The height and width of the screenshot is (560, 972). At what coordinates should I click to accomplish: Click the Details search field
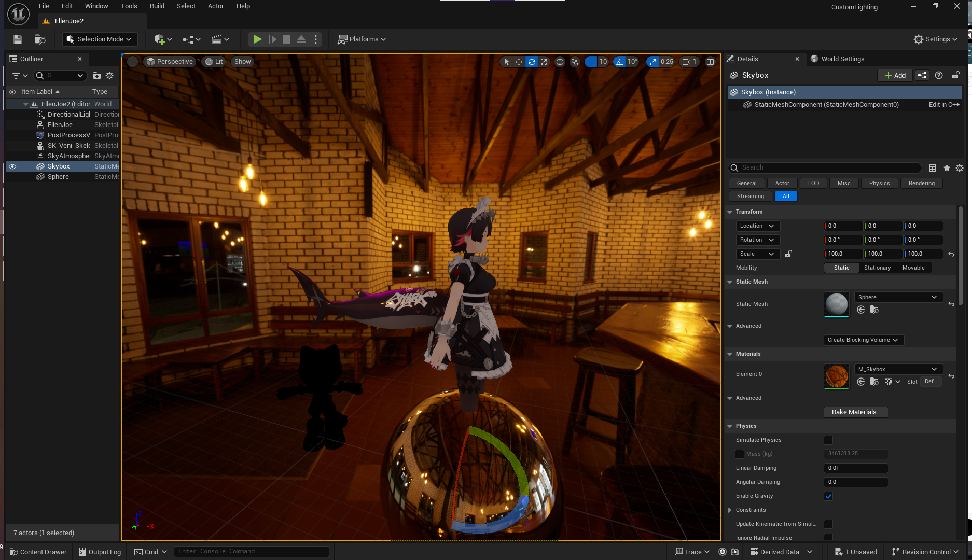pos(825,167)
